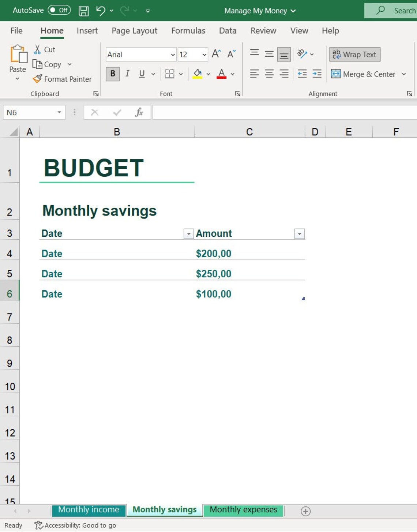Image resolution: width=417 pixels, height=532 pixels.
Task: Open the Merge & Center dropdown arrow
Action: coord(404,74)
